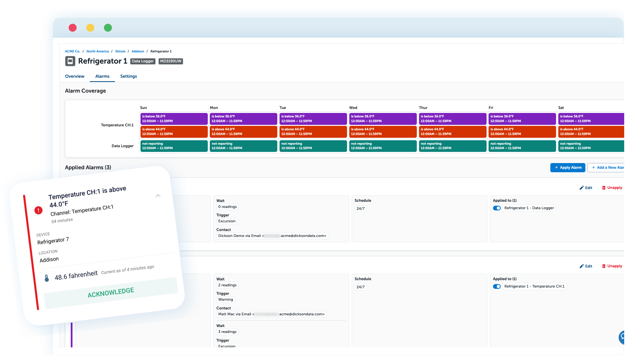Open the Addison breadcrumb link
The image size is (643, 364).
point(138,51)
